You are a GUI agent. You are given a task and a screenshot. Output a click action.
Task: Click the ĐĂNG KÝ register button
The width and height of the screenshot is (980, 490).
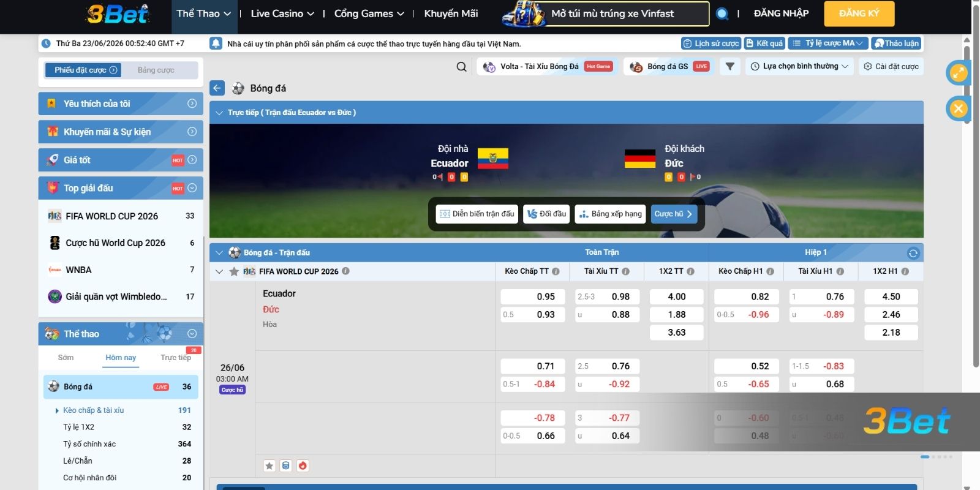point(859,13)
